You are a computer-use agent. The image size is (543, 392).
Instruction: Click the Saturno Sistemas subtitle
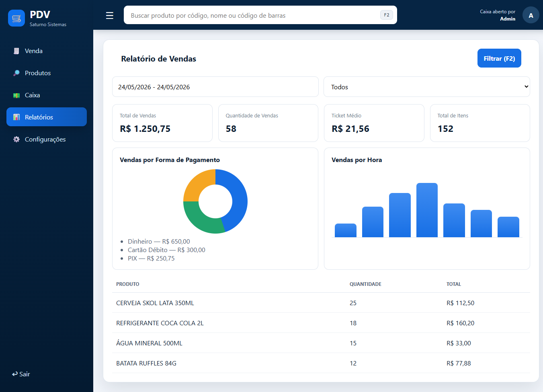pyautogui.click(x=48, y=25)
